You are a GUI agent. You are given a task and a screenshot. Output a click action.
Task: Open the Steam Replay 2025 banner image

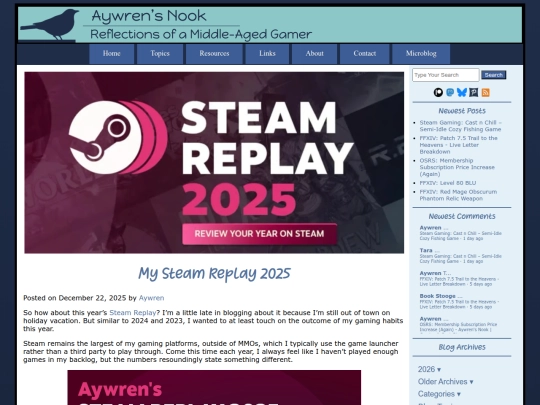[214, 163]
